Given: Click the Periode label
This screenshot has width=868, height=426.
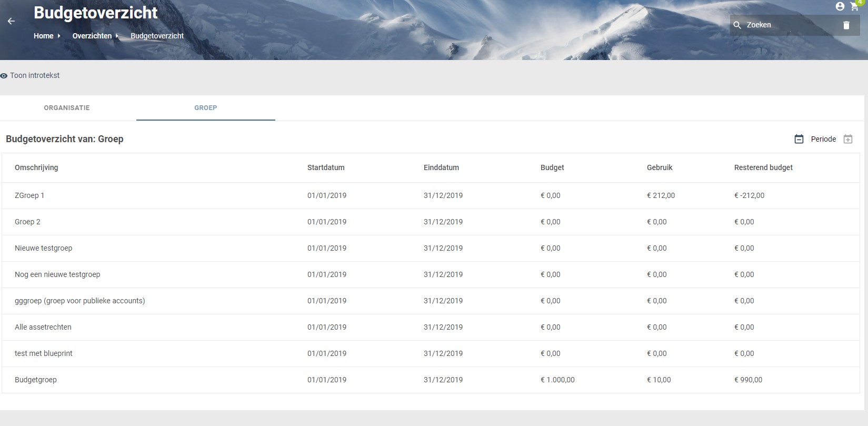Looking at the screenshot, I should click(823, 139).
